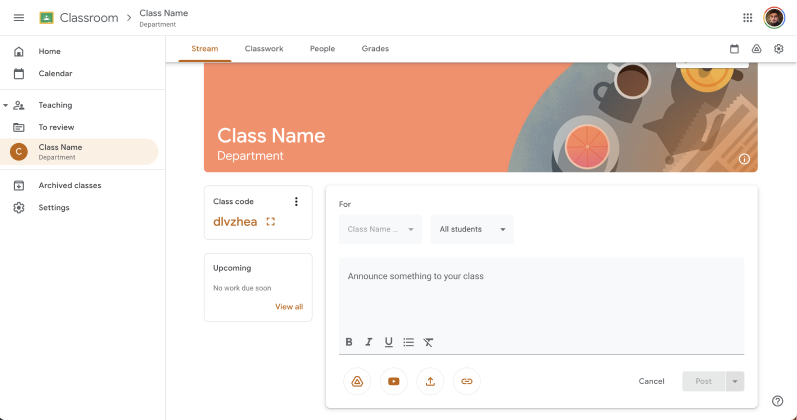
Task: Open the main hamburger menu
Action: (x=18, y=18)
